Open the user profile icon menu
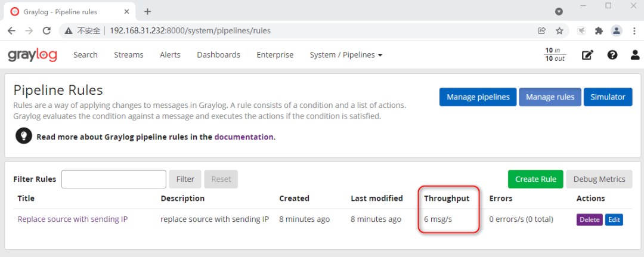Viewport: 644px width, 257px height. [634, 55]
